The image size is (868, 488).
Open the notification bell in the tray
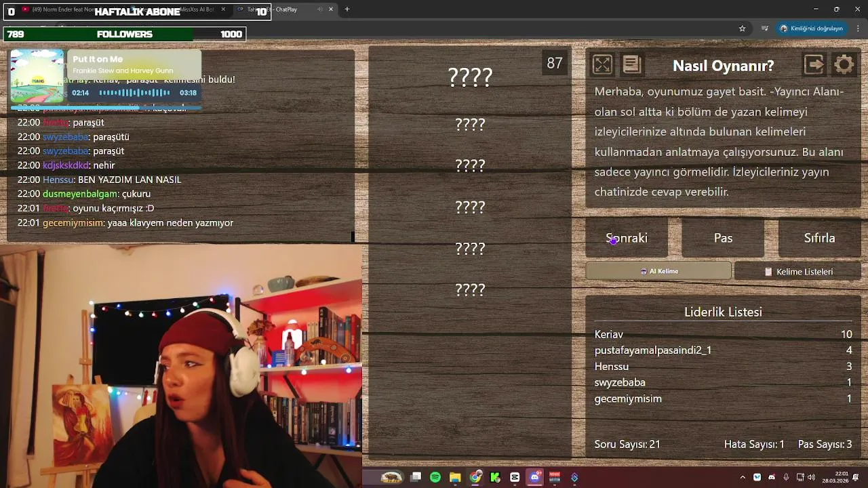856,477
